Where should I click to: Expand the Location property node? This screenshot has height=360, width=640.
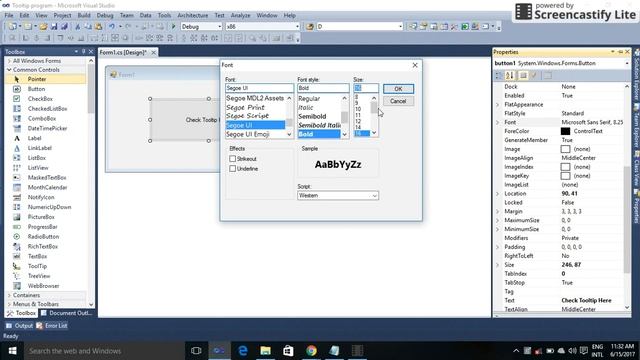[x=498, y=194]
